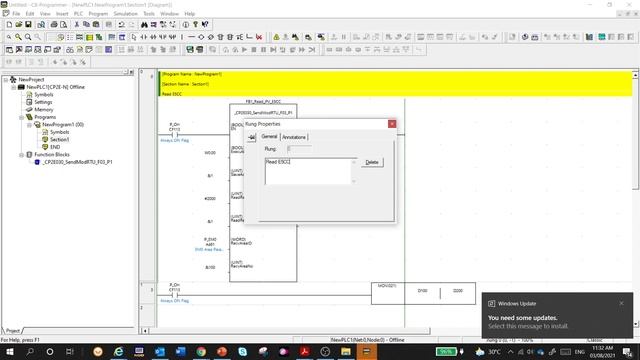
Task: Open the File menu
Action: (x=16, y=13)
